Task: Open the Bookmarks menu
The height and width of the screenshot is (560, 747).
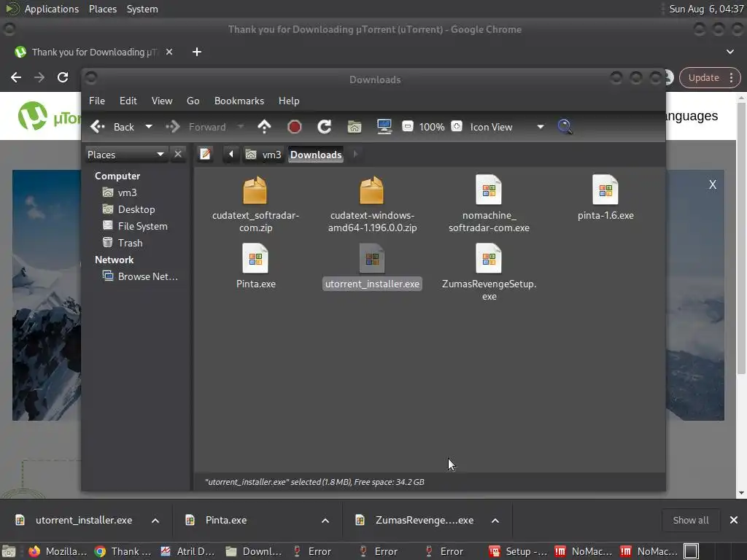Action: (x=239, y=101)
